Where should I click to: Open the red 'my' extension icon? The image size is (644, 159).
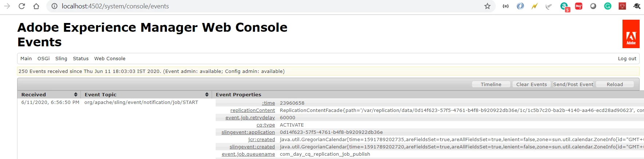tap(578, 6)
